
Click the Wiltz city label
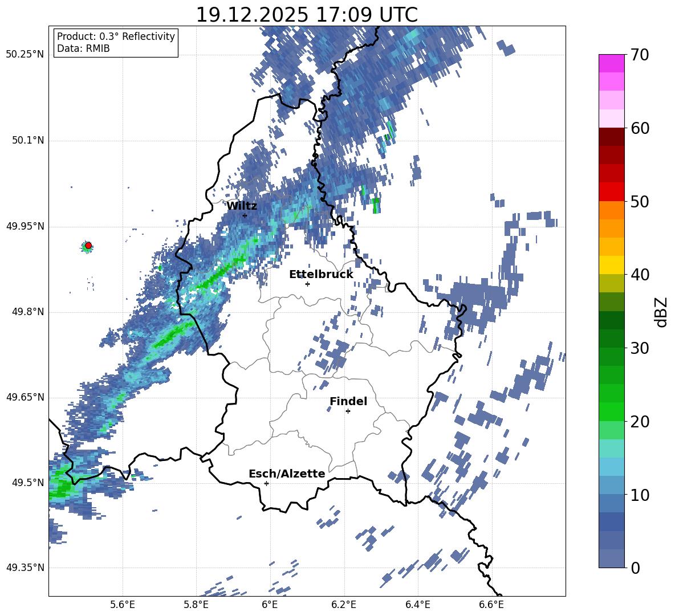point(242,206)
